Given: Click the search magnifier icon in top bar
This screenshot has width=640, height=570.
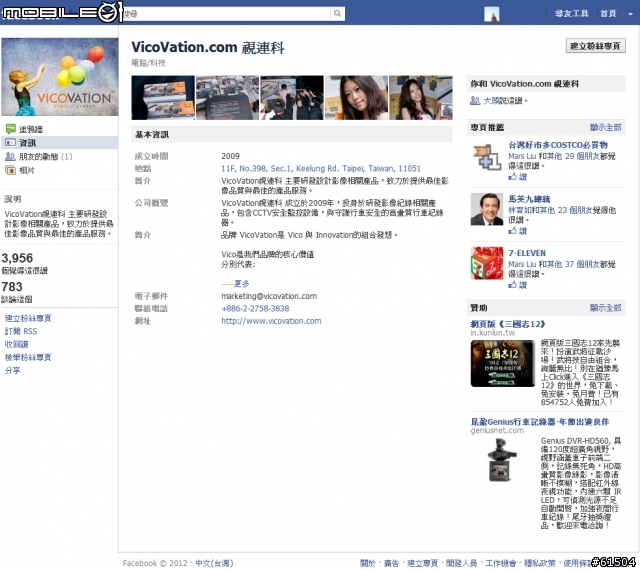Looking at the screenshot, I should tap(337, 13).
